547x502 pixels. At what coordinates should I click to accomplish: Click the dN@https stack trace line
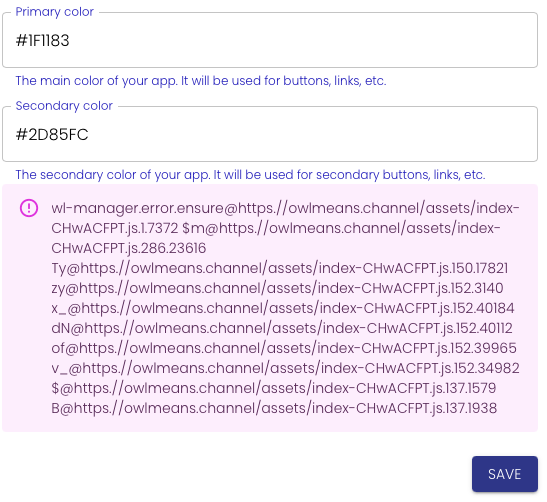pyautogui.click(x=282, y=328)
